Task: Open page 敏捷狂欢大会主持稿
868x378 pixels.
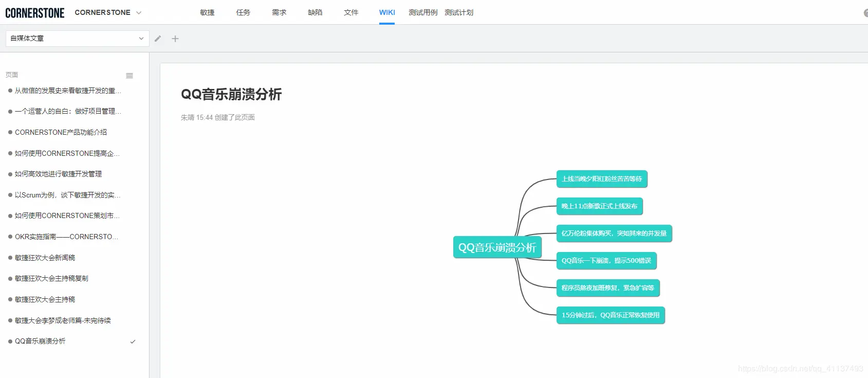Action: (x=45, y=299)
